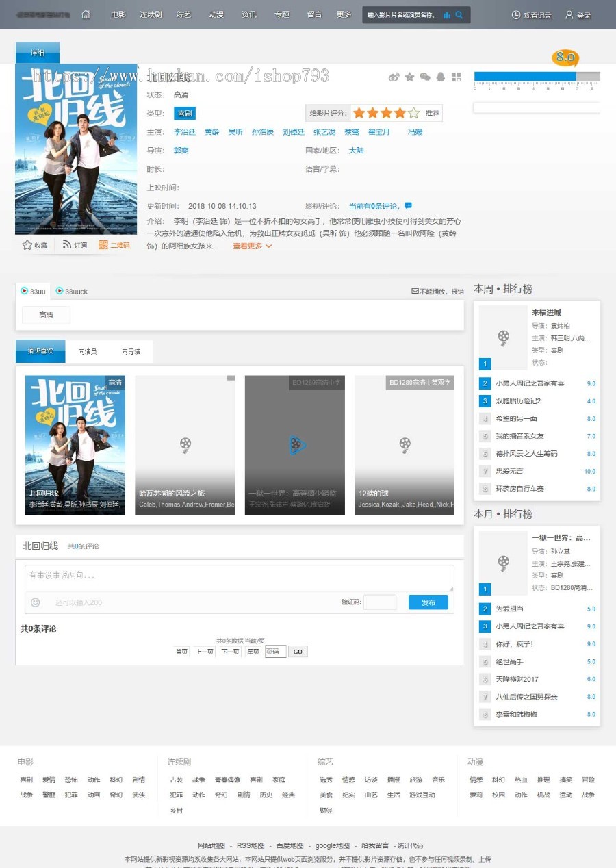616x868 pixels.
Task: Switch to the 同导演 tab
Action: tap(131, 351)
